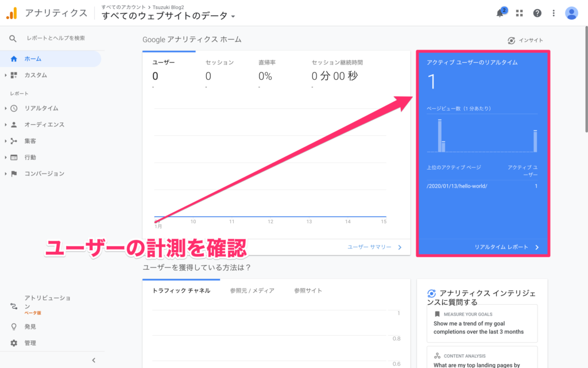Select 集客 label in the sidebar
This screenshot has height=368, width=588.
click(x=30, y=141)
